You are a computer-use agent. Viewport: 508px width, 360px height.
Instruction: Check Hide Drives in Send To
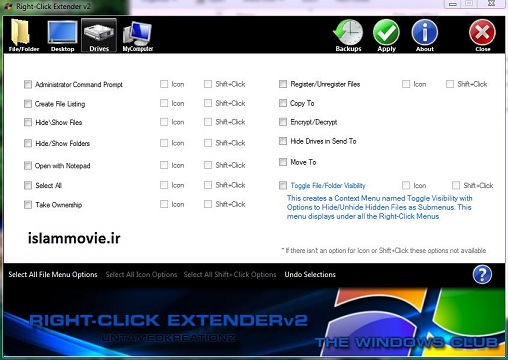pos(283,141)
